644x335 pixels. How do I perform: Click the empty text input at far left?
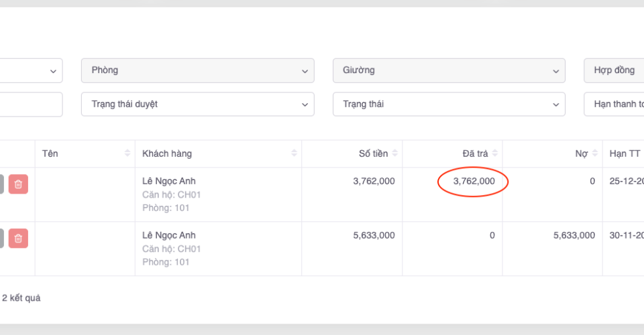tap(30, 104)
